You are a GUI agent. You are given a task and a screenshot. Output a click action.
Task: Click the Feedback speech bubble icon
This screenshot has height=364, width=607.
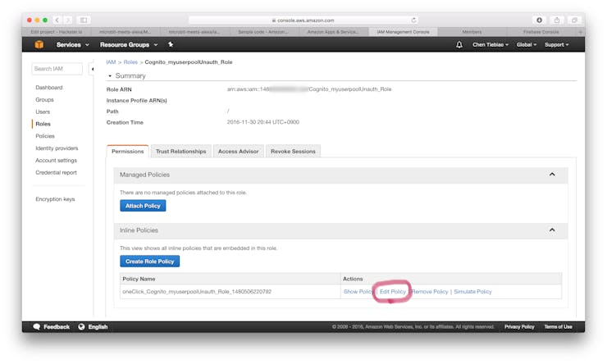pos(36,327)
